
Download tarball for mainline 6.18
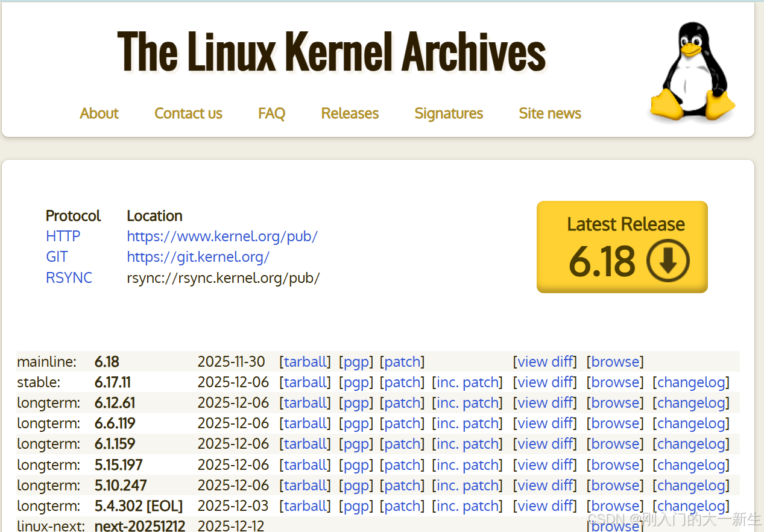[305, 362]
